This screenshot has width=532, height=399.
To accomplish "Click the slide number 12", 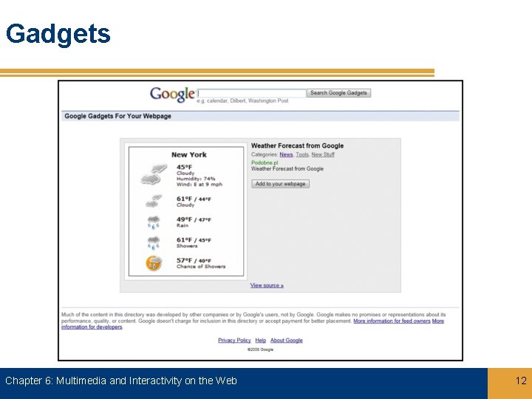I will (x=521, y=381).
